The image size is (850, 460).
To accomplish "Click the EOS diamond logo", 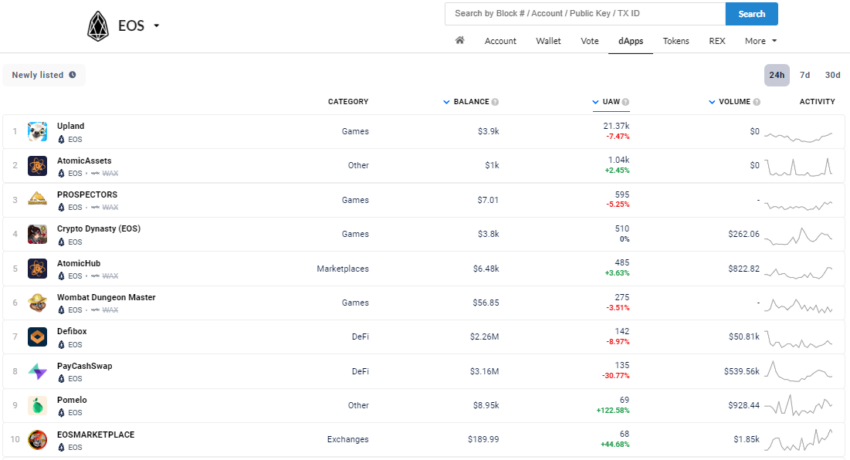I will pos(98,26).
